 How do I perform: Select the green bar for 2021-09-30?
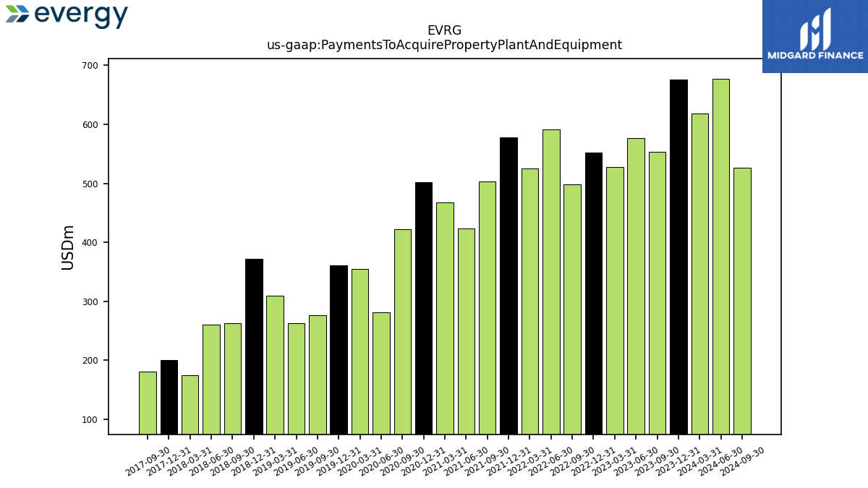[x=488, y=308]
